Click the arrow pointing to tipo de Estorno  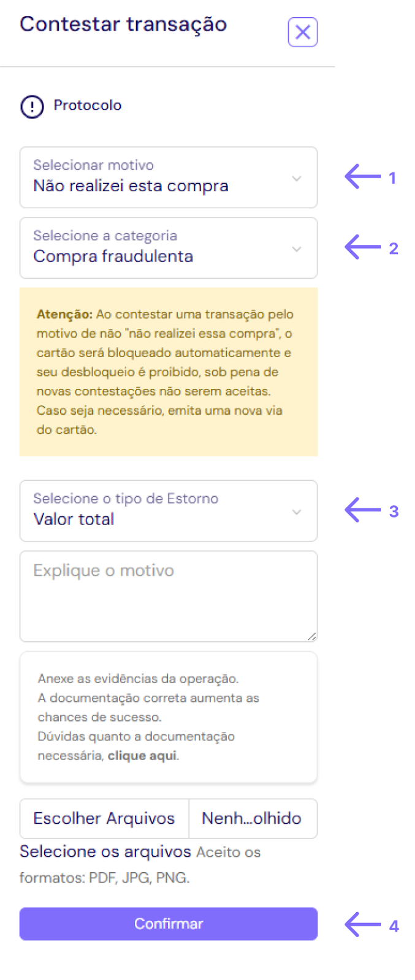pyautogui.click(x=362, y=510)
